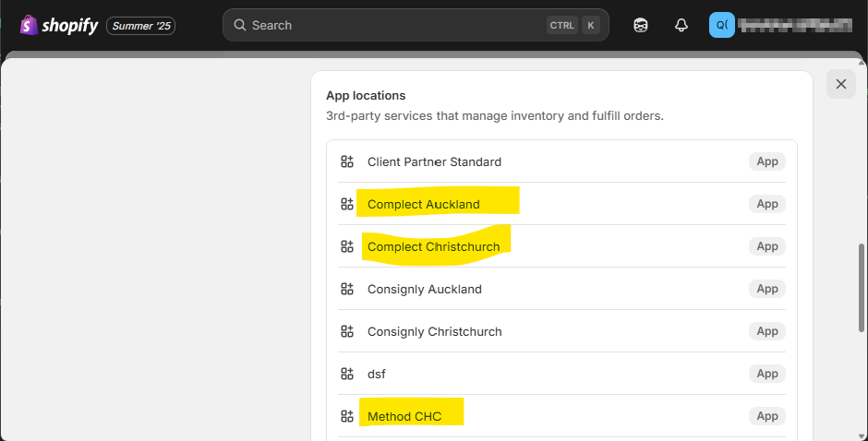Open the Complect Auckland location
Screen dimensions: 868x441
(424, 204)
